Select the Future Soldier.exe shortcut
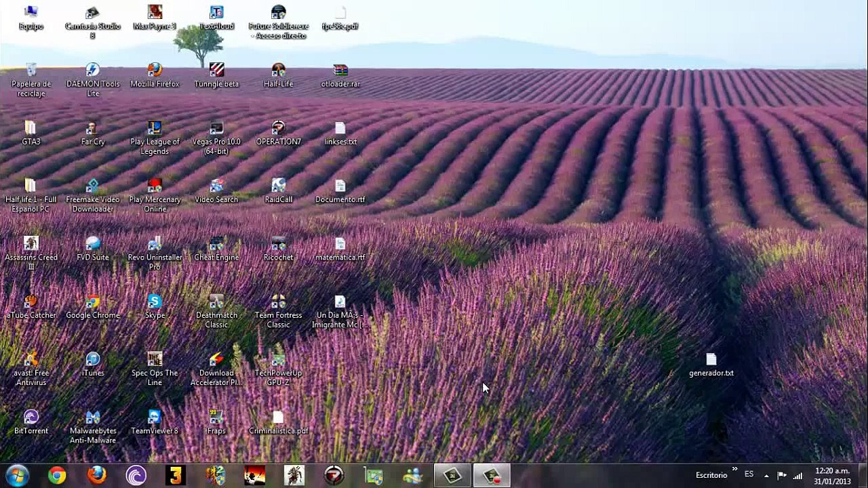 278,22
